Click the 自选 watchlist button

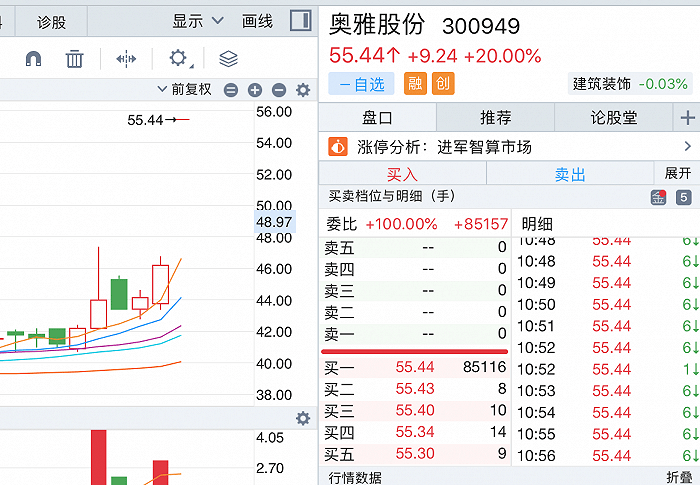coord(361,84)
